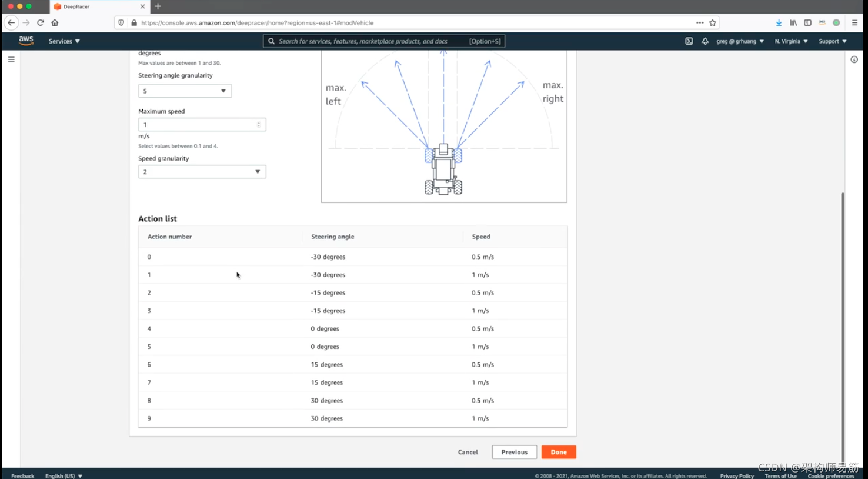This screenshot has width=868, height=479.
Task: Open AWS CloudShell icon
Action: pyautogui.click(x=689, y=41)
